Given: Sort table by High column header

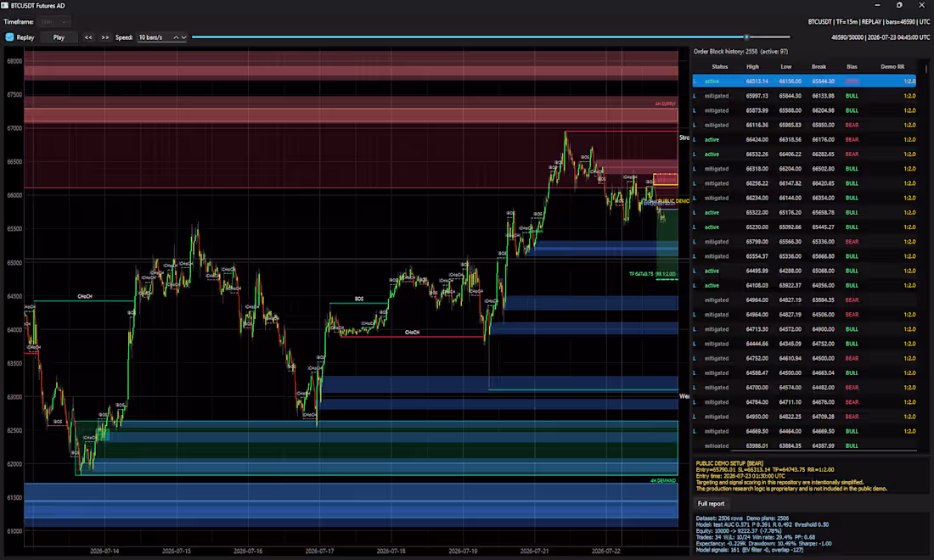Looking at the screenshot, I should click(753, 67).
